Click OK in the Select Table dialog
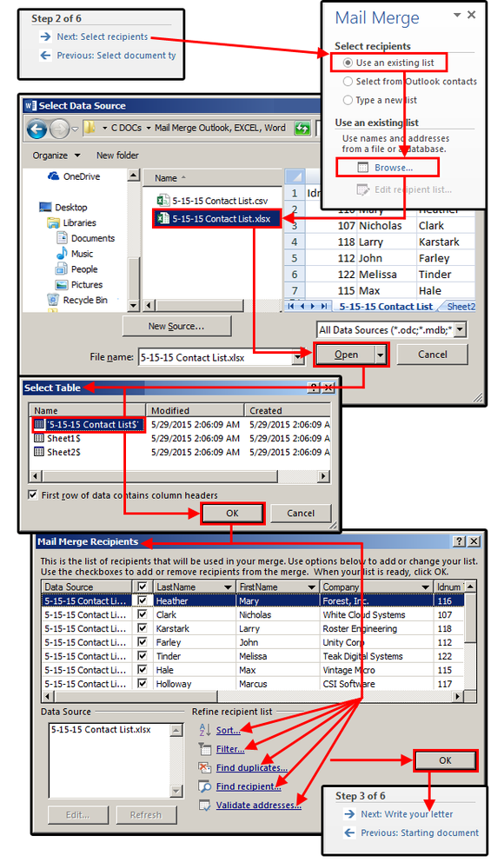The width and height of the screenshot is (504, 862). [233, 513]
